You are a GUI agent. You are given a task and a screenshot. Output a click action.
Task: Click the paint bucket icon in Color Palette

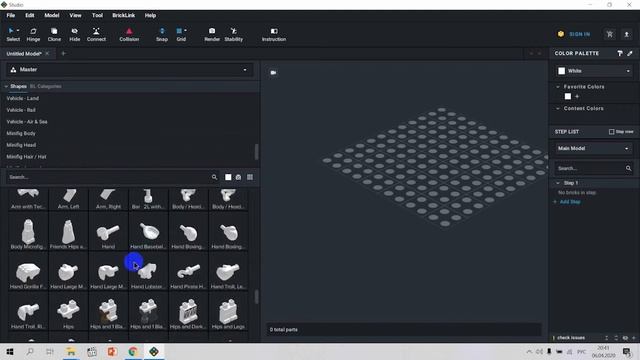point(620,53)
